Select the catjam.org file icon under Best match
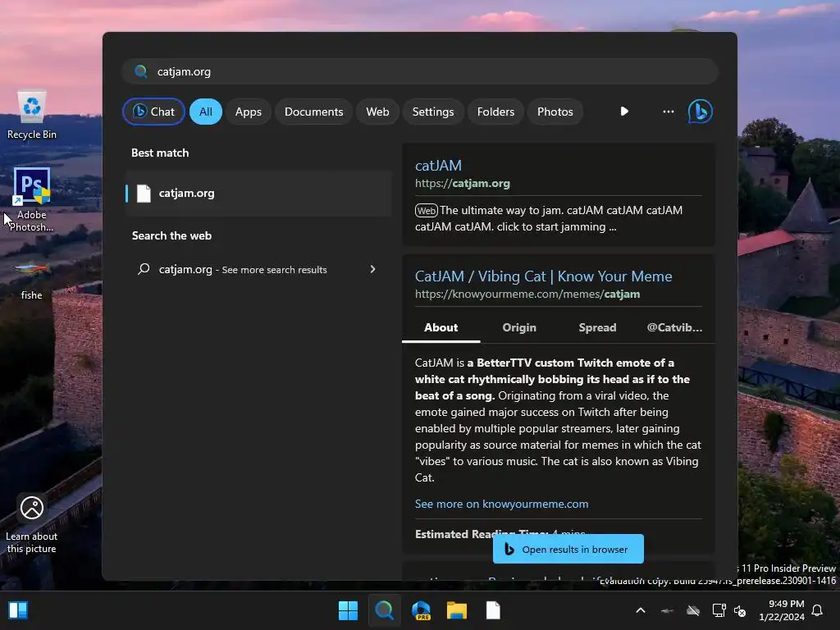The image size is (840, 630). [144, 194]
